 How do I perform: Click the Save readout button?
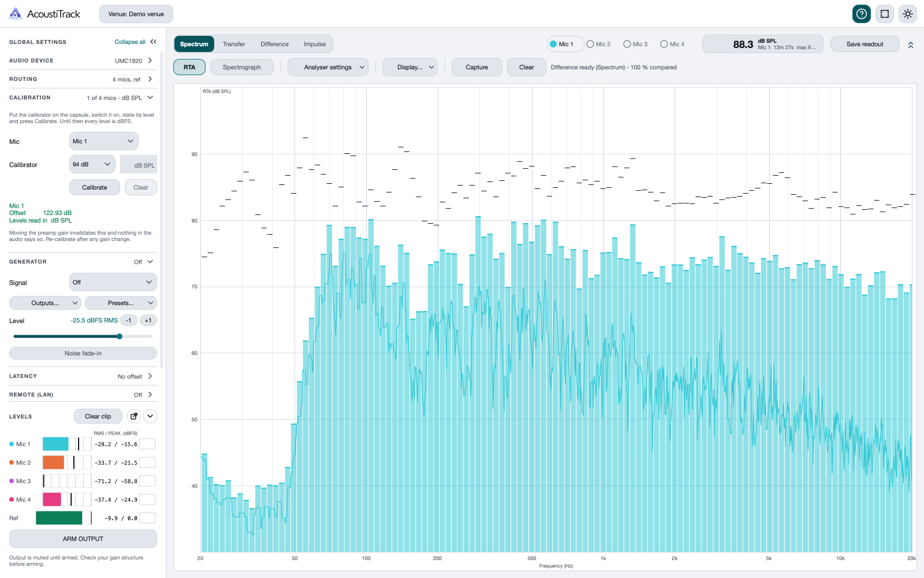[865, 44]
